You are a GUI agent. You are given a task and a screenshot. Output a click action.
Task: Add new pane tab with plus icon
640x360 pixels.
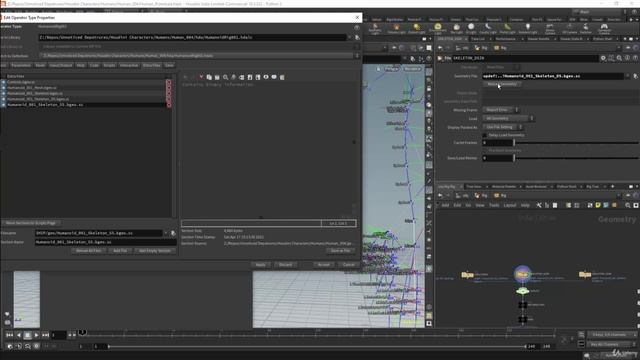(x=612, y=187)
